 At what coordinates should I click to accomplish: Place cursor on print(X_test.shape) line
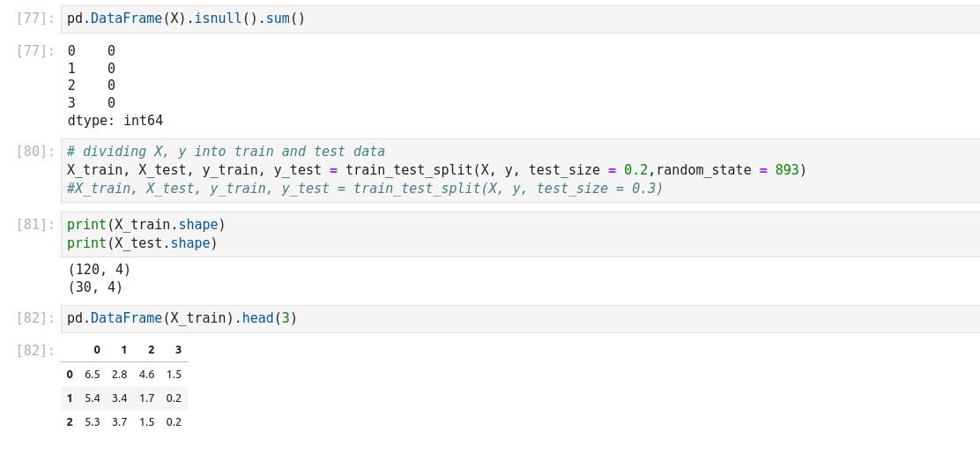pyautogui.click(x=142, y=243)
